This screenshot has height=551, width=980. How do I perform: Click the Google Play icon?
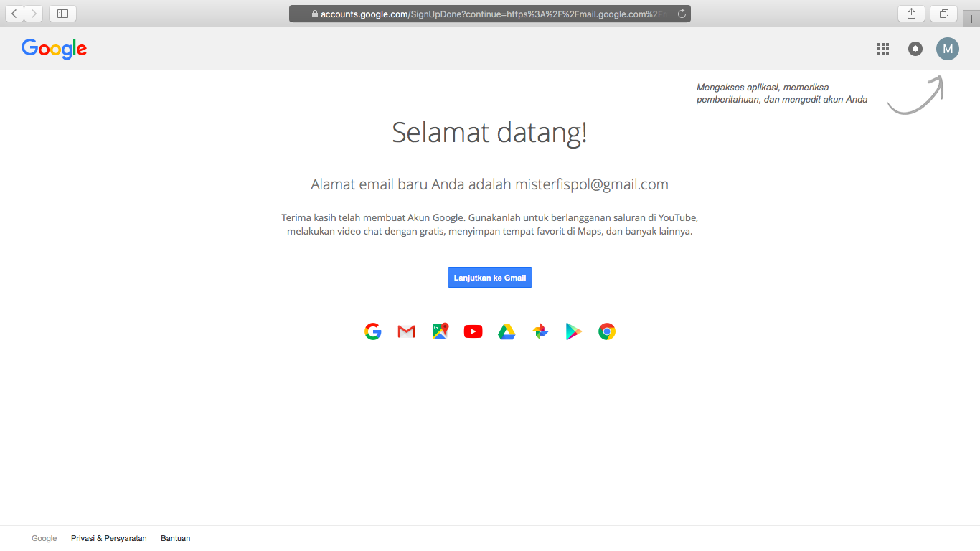[573, 331]
